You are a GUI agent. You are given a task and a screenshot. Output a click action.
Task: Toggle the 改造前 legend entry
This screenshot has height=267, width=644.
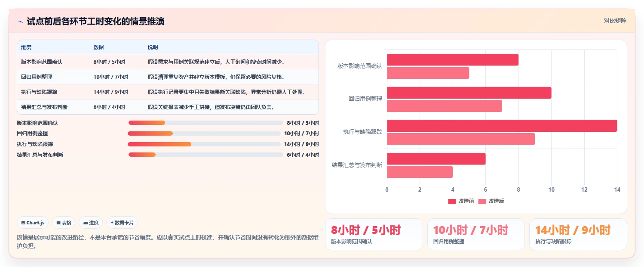point(461,201)
